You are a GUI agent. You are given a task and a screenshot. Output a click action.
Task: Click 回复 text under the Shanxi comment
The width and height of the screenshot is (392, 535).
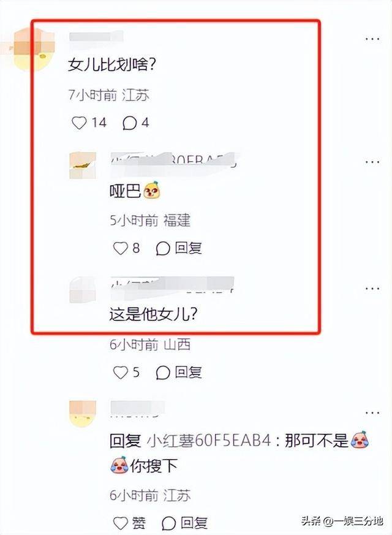coord(188,372)
